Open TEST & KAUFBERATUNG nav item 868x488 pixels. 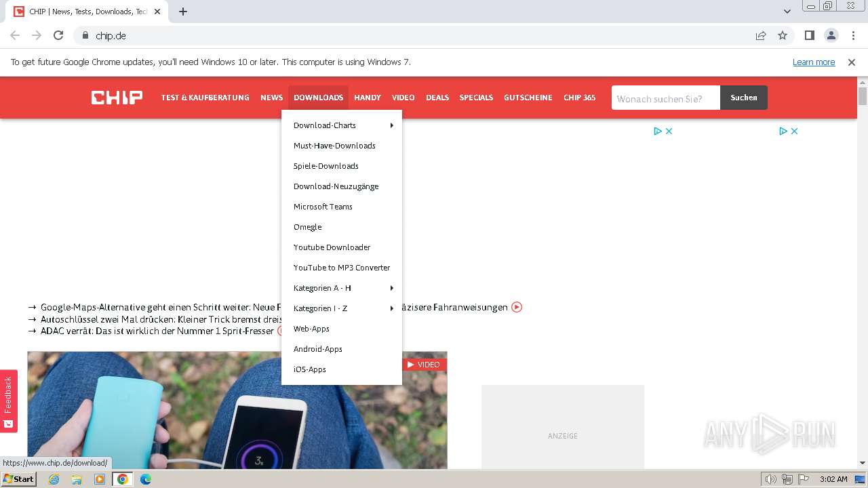pos(205,98)
